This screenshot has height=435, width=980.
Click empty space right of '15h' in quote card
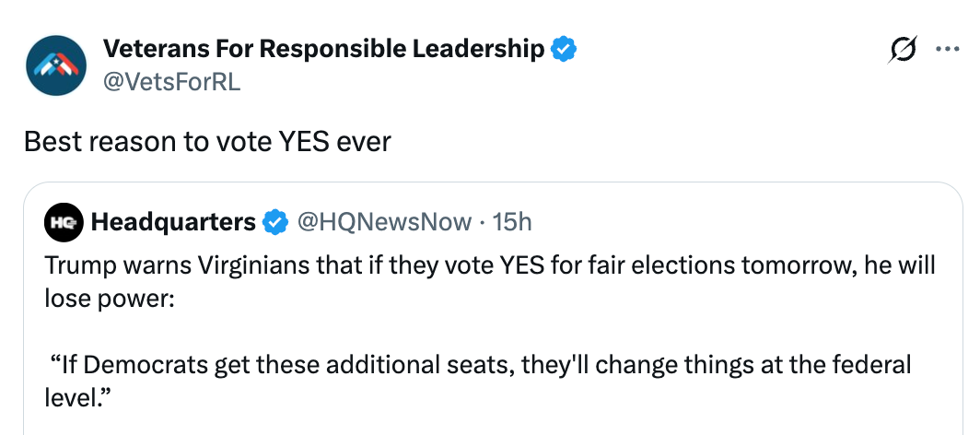[737, 222]
